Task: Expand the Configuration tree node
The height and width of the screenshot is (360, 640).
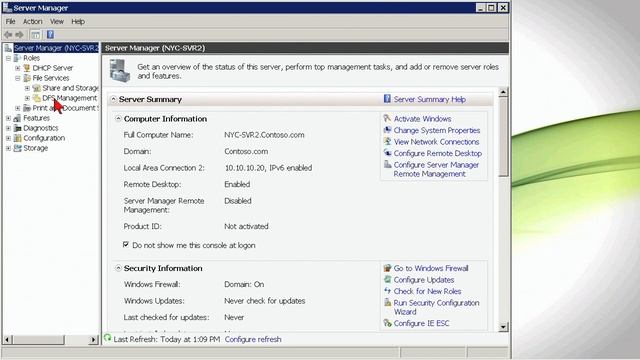Action: [8, 138]
